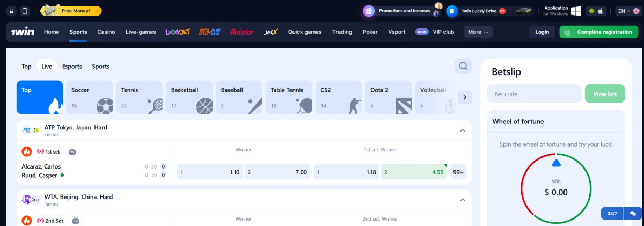Select Ruud match winner odds 7.00
The height and width of the screenshot is (226, 644).
pyautogui.click(x=277, y=172)
